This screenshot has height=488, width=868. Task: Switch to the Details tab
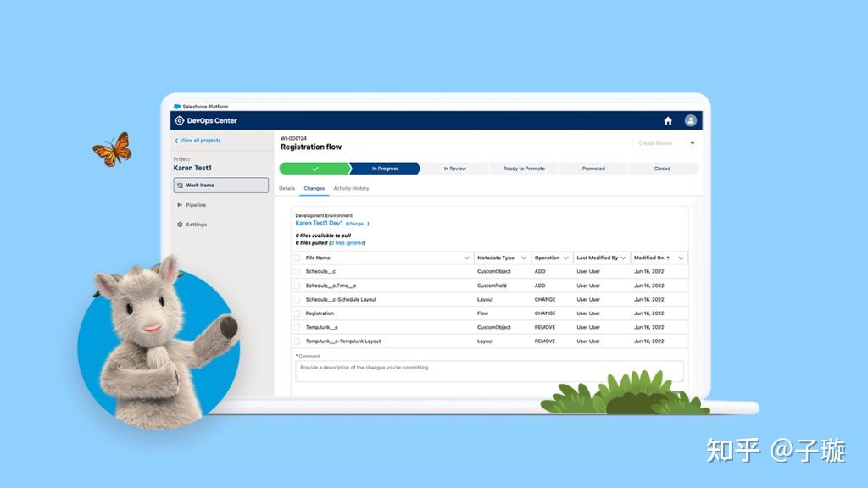click(x=287, y=188)
